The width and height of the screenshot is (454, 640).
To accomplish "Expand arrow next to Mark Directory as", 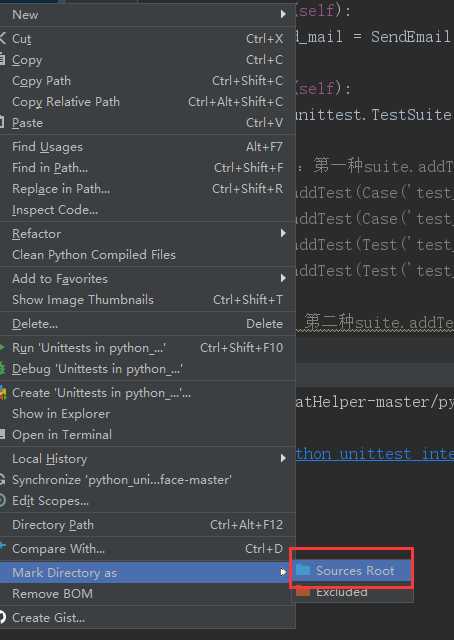I will (283, 572).
